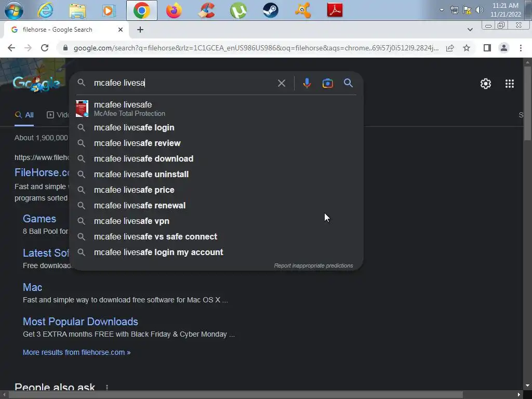Open the People also ask options menu
Image resolution: width=532 pixels, height=399 pixels.
[107, 388]
